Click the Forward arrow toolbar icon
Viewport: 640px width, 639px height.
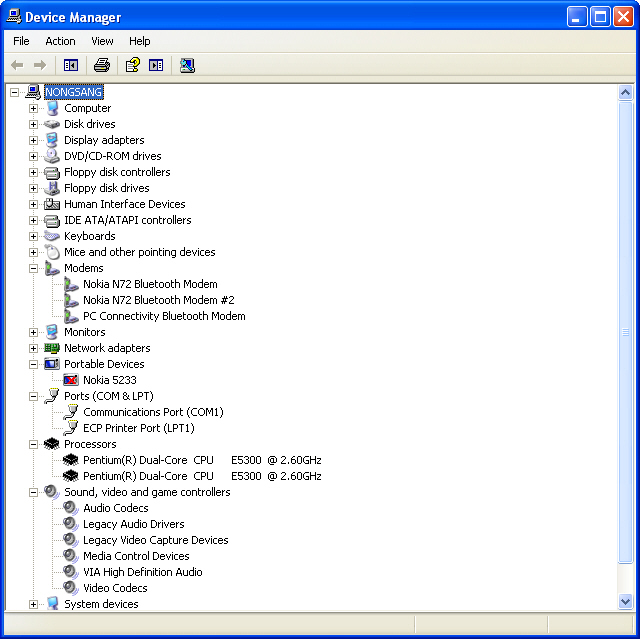click(x=40, y=65)
